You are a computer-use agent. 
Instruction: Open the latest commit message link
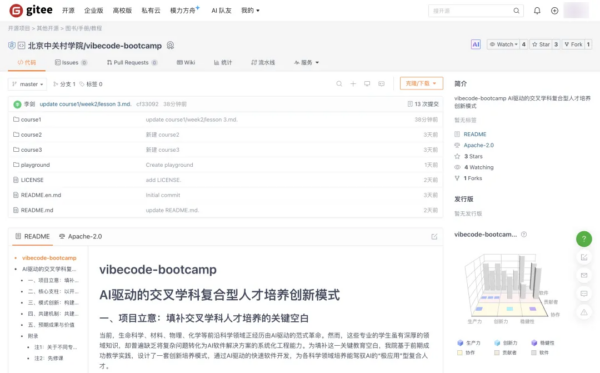point(85,104)
